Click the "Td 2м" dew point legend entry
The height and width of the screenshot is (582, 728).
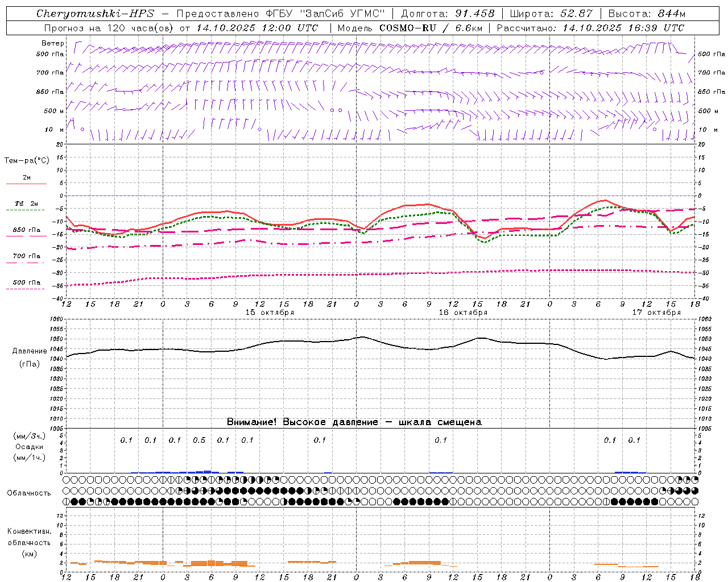27,203
